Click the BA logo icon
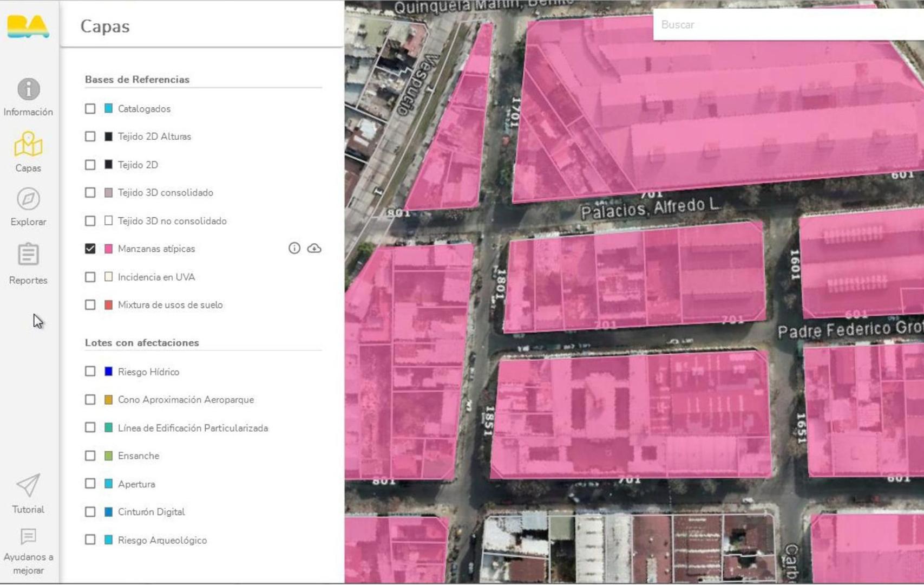The height and width of the screenshot is (585, 924). (x=28, y=26)
